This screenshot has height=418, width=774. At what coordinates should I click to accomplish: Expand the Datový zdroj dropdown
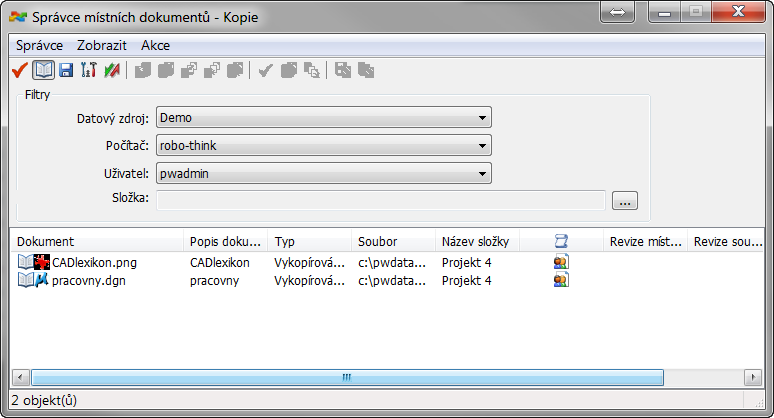[x=481, y=118]
